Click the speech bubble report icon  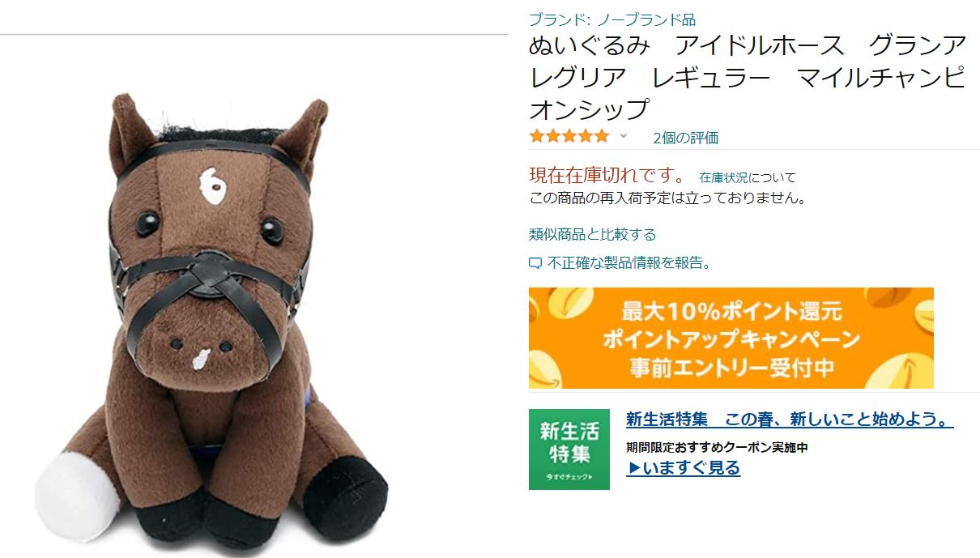(x=535, y=263)
